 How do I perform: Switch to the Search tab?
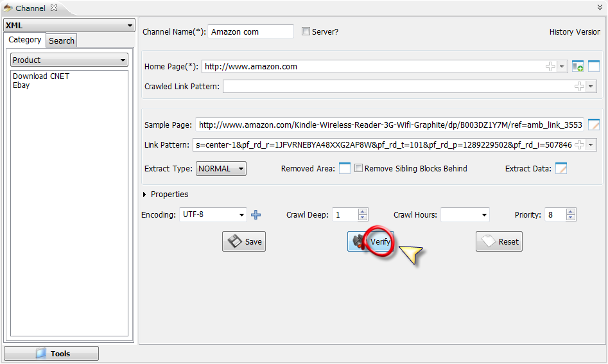coord(62,40)
